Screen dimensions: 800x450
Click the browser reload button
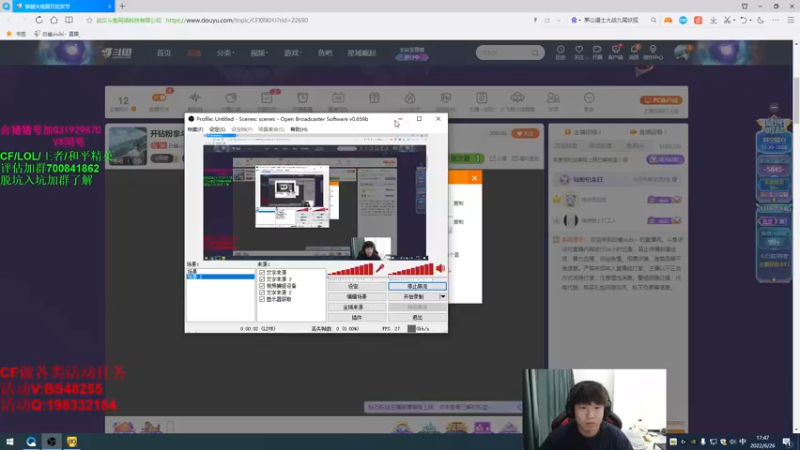(x=39, y=20)
